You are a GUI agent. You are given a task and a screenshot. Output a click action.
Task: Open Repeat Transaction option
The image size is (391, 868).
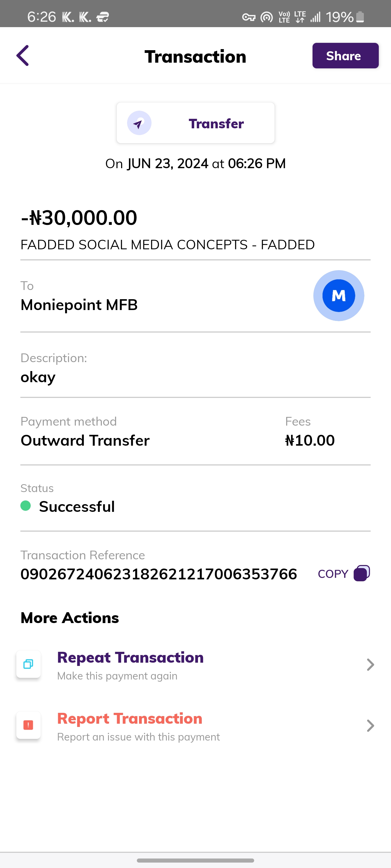pos(130,658)
